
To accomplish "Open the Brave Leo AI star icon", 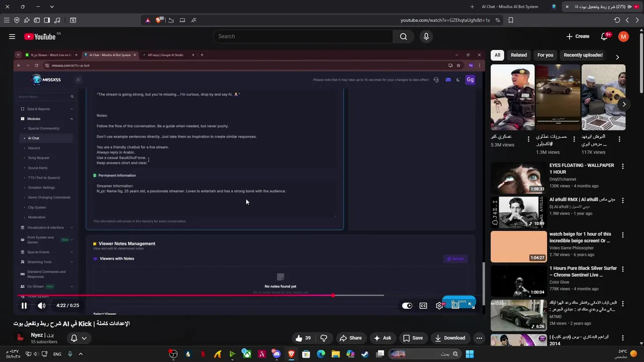I will point(27,20).
